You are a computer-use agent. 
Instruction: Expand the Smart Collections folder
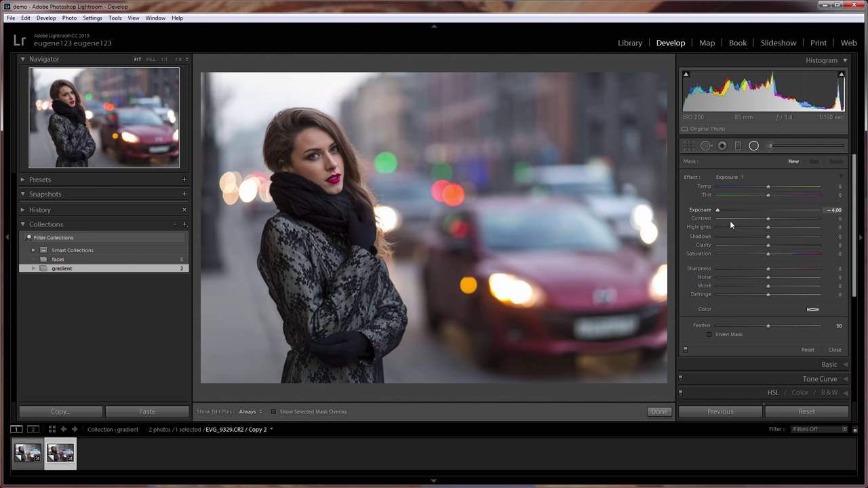(33, 250)
